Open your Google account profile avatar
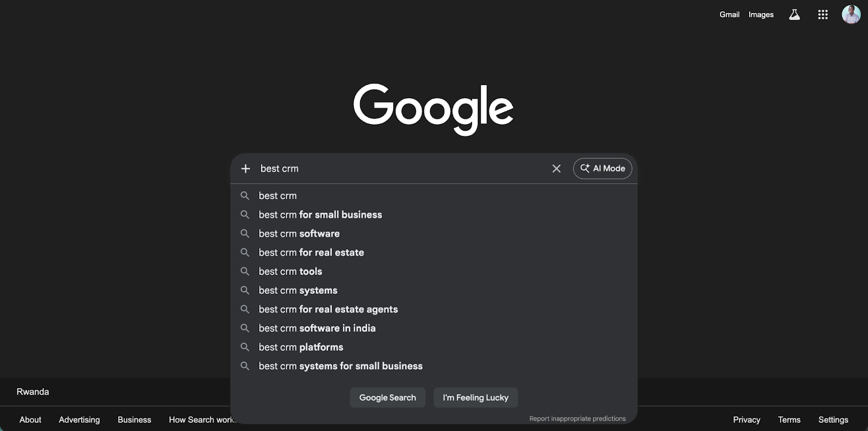 (x=851, y=14)
